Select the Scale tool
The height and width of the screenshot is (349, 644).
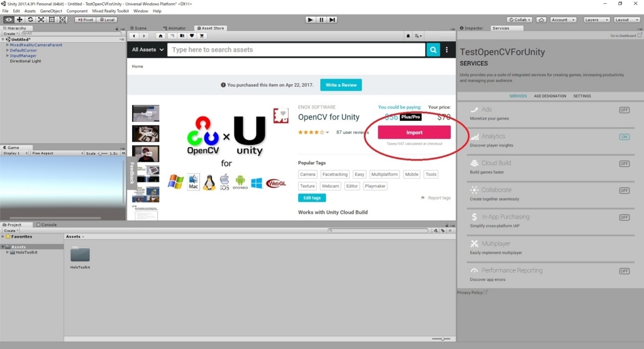41,19
